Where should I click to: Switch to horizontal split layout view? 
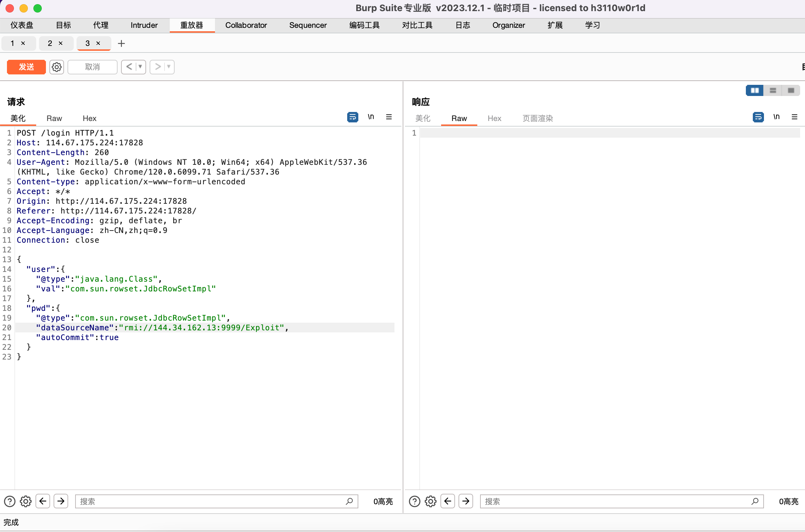(773, 90)
